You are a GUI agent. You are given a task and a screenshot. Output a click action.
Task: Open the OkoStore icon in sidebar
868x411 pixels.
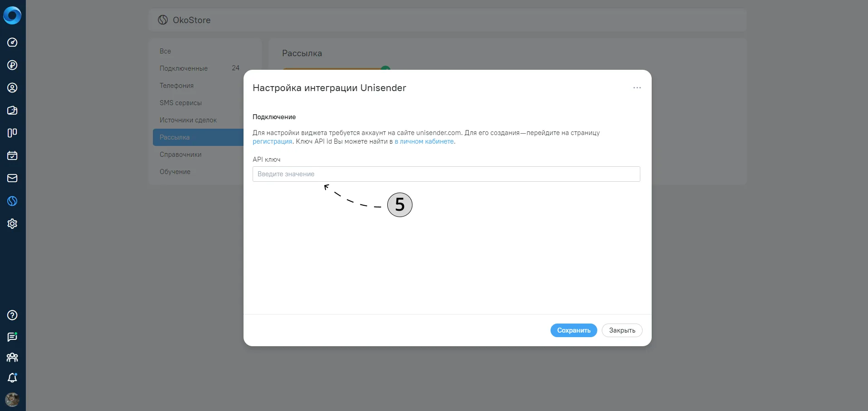(12, 201)
